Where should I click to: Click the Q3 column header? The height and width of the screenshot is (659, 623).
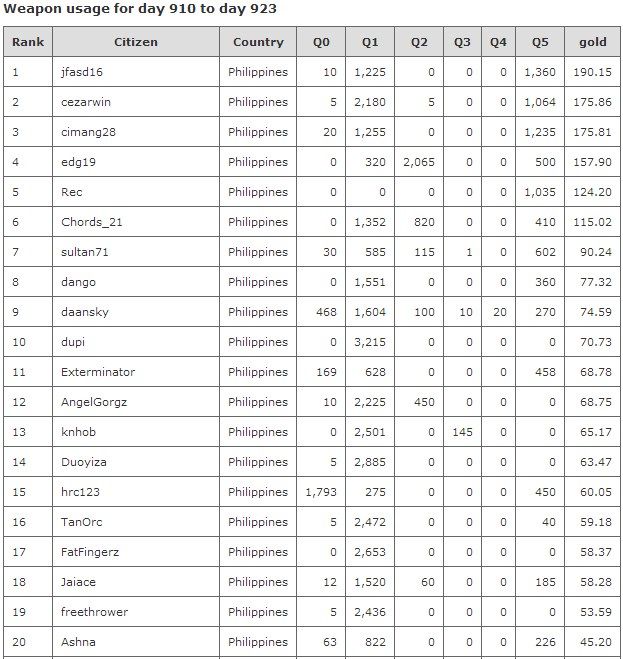click(462, 42)
